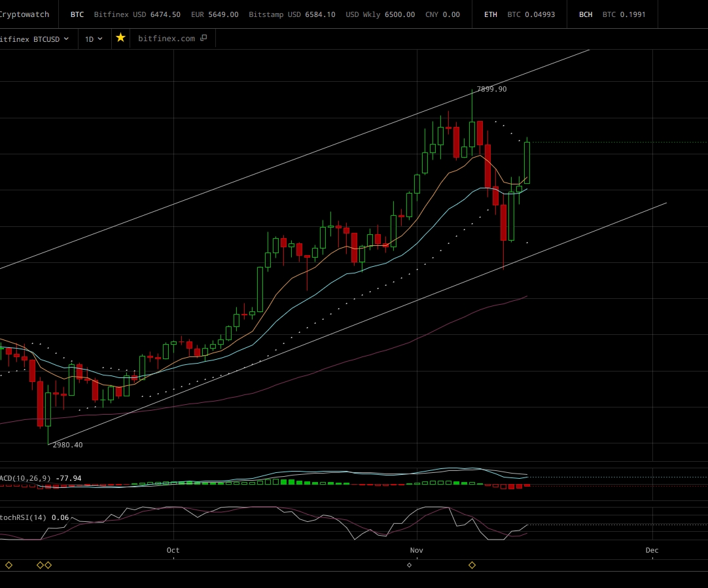Click the small diamond event marker before Nov
Viewport: 708px width, 588px height.
click(410, 565)
